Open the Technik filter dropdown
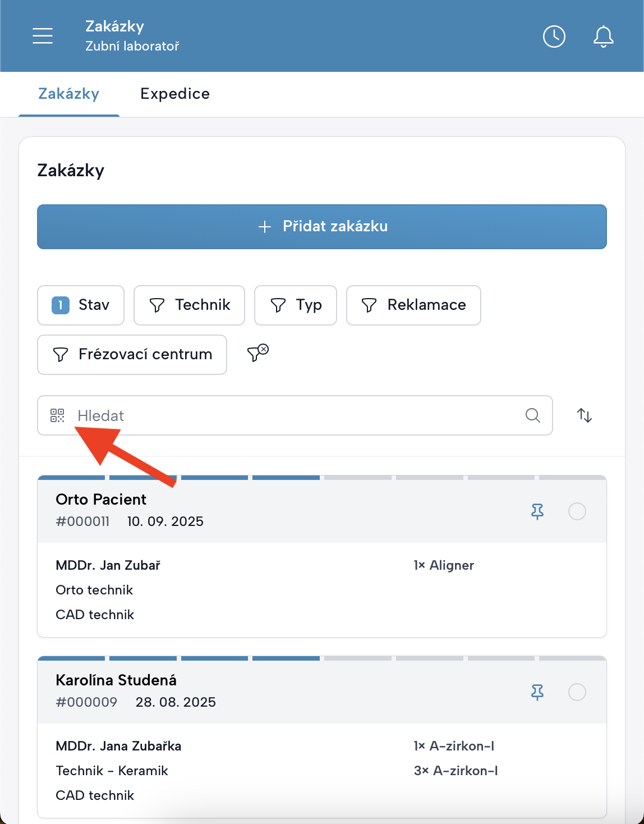This screenshot has height=824, width=644. tap(189, 305)
